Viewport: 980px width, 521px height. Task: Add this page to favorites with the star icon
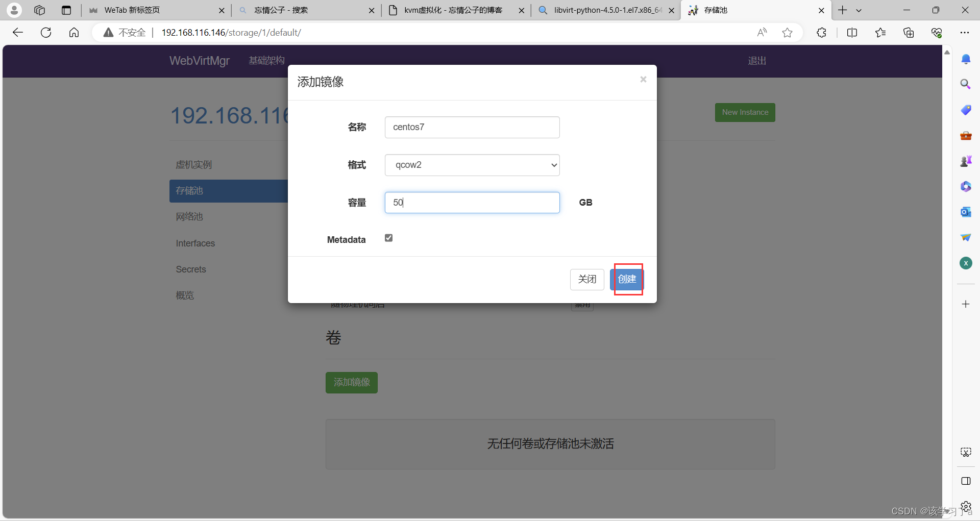[x=788, y=33]
